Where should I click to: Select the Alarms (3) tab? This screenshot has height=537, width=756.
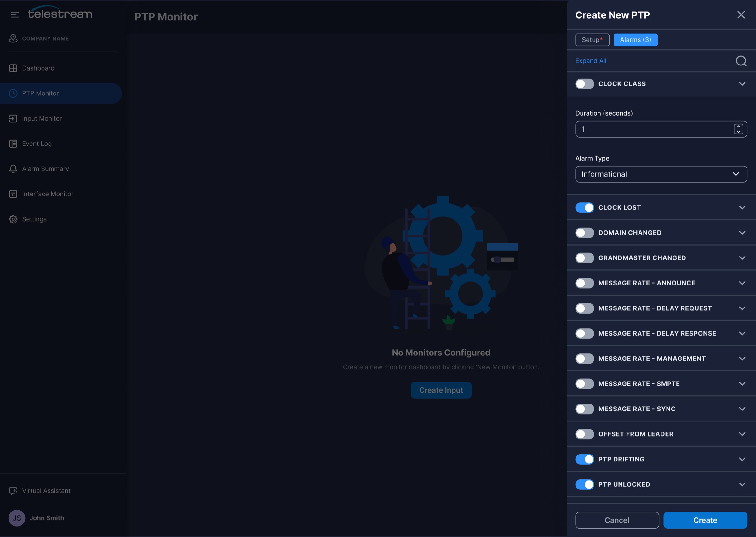(635, 40)
